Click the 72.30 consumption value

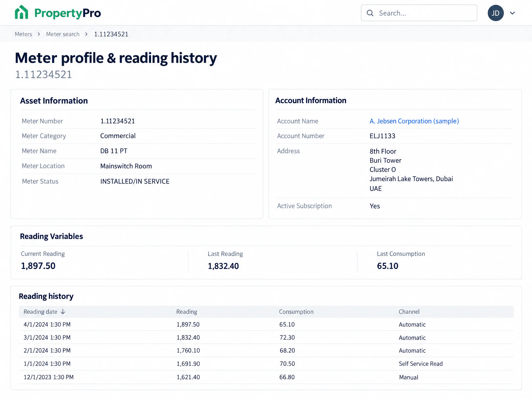pos(287,337)
